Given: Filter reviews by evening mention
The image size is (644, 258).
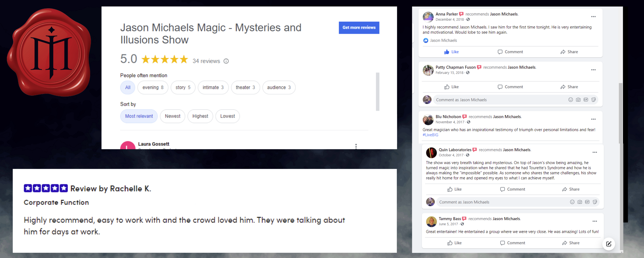Looking at the screenshot, I should [x=153, y=87].
